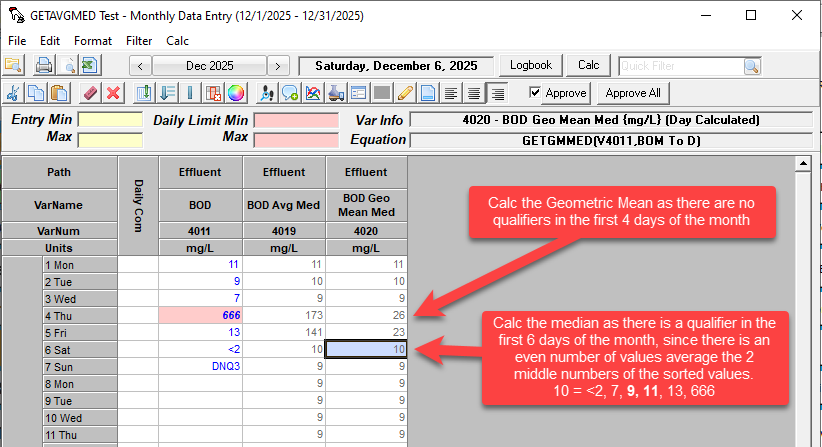This screenshot has height=447, width=822.
Task: Click the eraser icon to clear data
Action: (x=91, y=93)
